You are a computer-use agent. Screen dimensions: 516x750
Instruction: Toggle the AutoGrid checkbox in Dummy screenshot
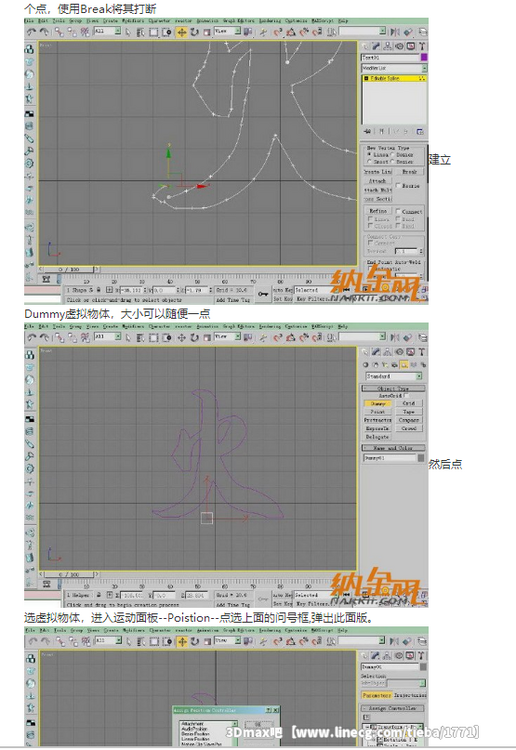[406, 396]
